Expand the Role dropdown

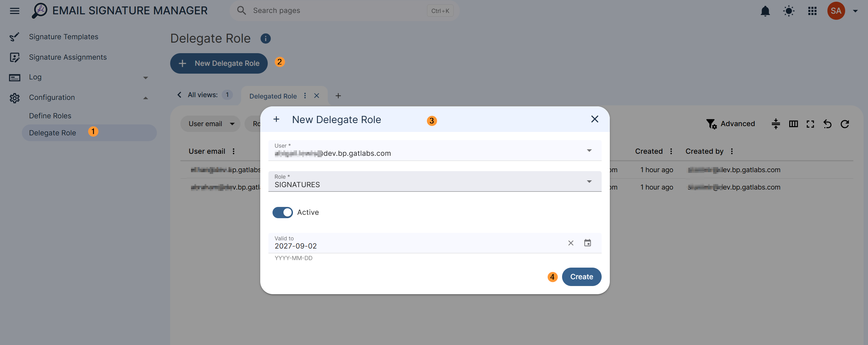pos(589,181)
